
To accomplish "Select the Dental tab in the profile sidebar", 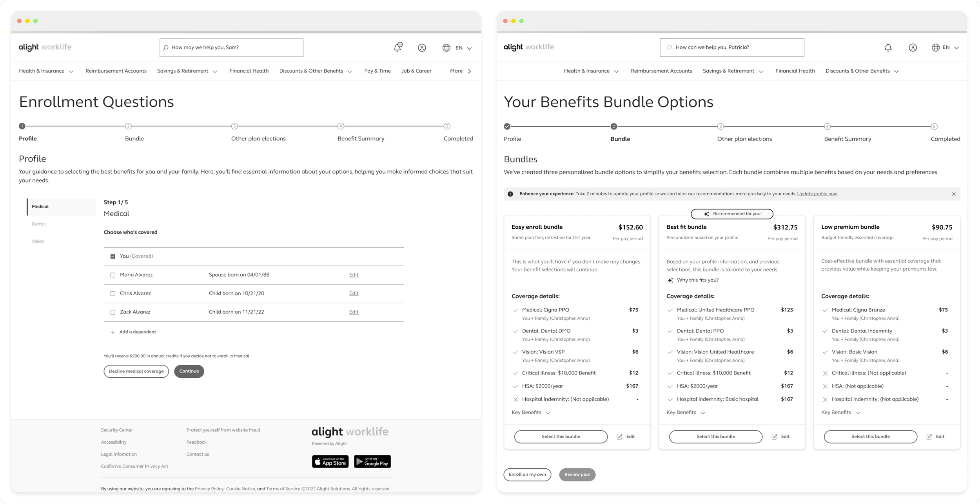I will pyautogui.click(x=39, y=224).
